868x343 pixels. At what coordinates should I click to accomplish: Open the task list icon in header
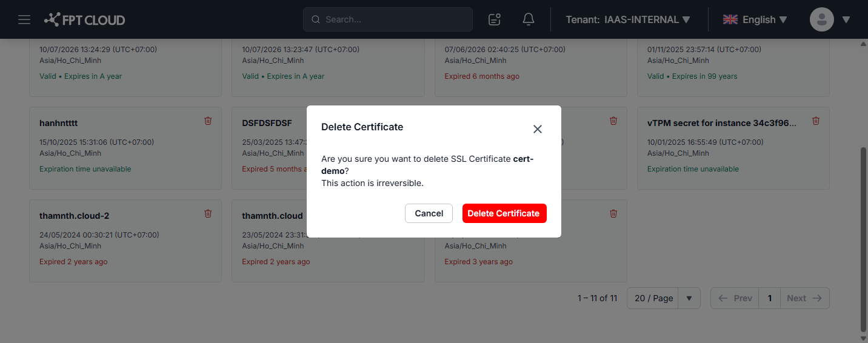495,19
